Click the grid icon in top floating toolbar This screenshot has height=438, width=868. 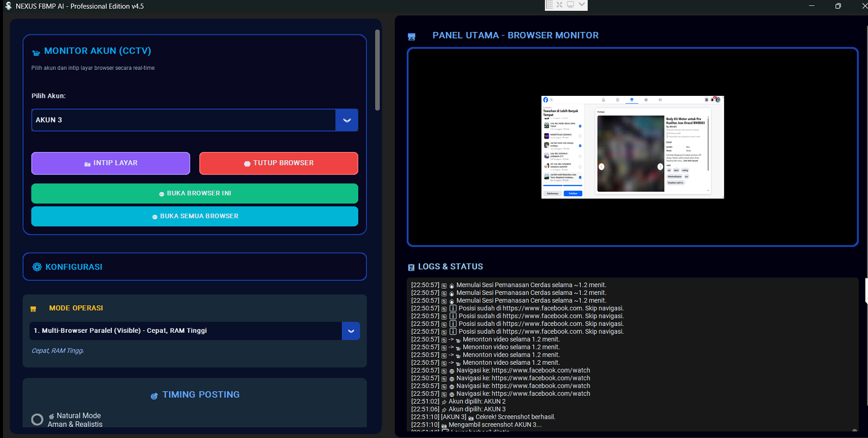coord(549,4)
